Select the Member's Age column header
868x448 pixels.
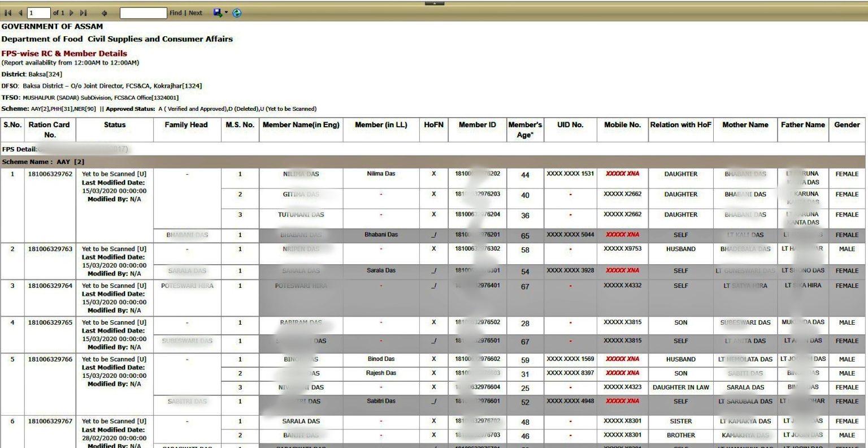coord(525,130)
